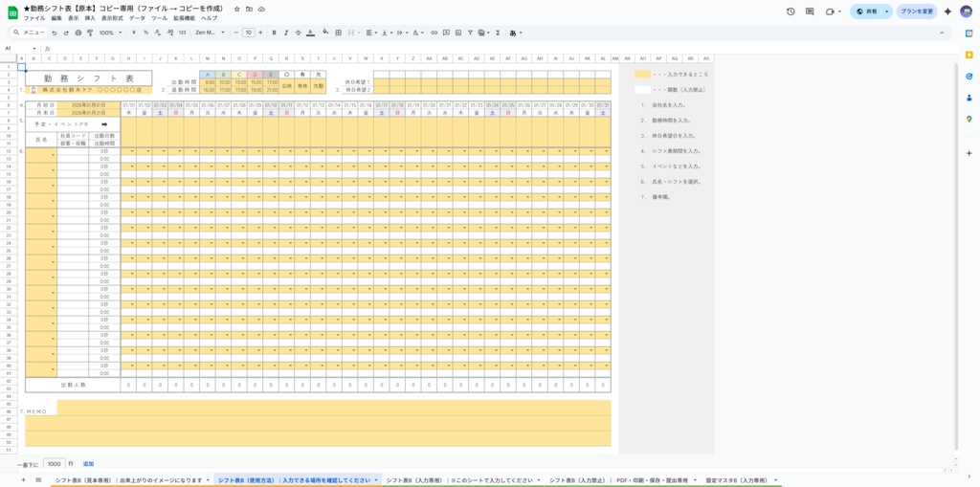The width and height of the screenshot is (980, 487).
Task: Open version history clock icon
Action: pyautogui.click(x=791, y=11)
